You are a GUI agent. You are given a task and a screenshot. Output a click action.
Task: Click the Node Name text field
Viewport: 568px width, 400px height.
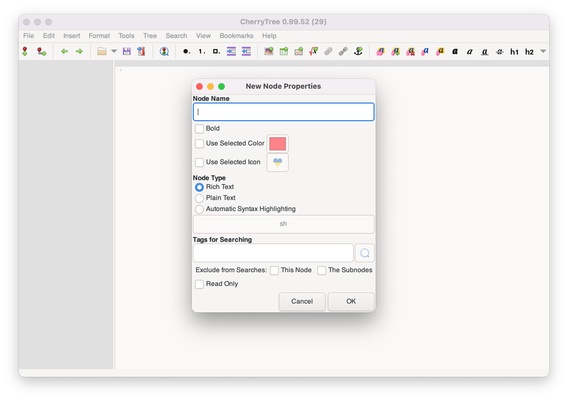[x=284, y=112]
